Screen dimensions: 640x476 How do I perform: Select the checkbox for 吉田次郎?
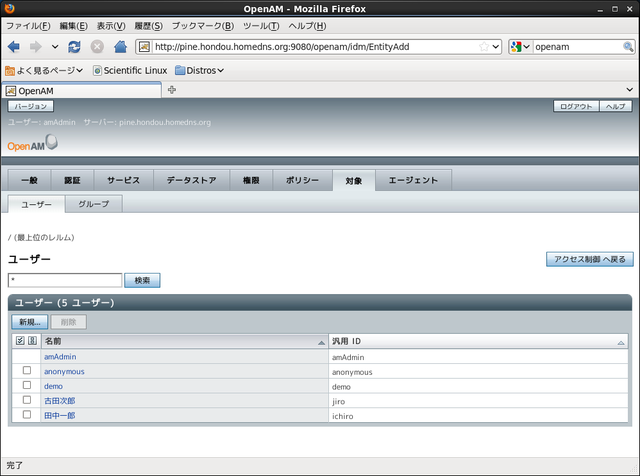[x=27, y=400]
